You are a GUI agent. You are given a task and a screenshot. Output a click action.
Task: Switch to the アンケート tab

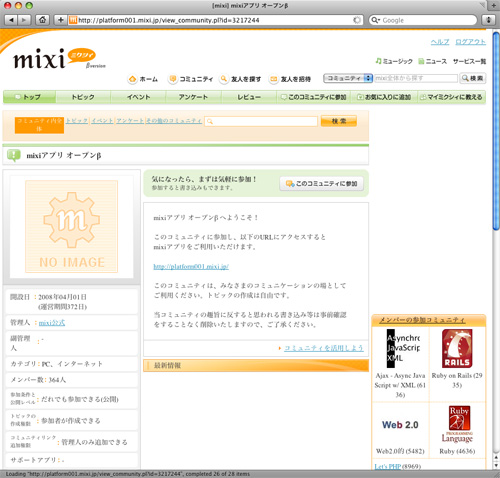(193, 97)
